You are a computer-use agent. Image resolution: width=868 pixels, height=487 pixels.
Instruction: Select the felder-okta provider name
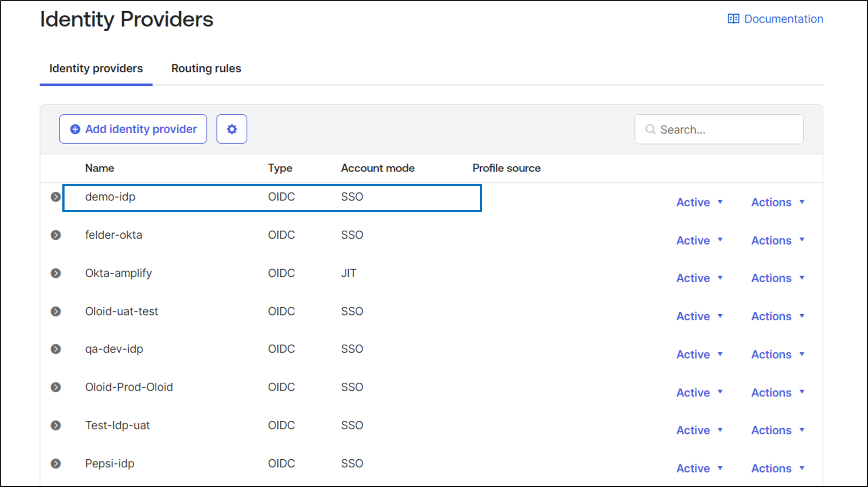click(113, 235)
